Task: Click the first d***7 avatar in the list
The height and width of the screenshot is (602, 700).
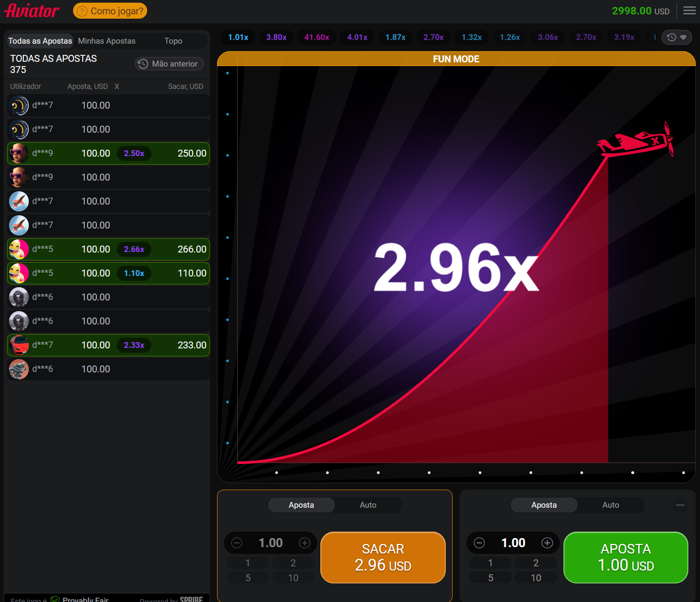Action: (x=19, y=105)
